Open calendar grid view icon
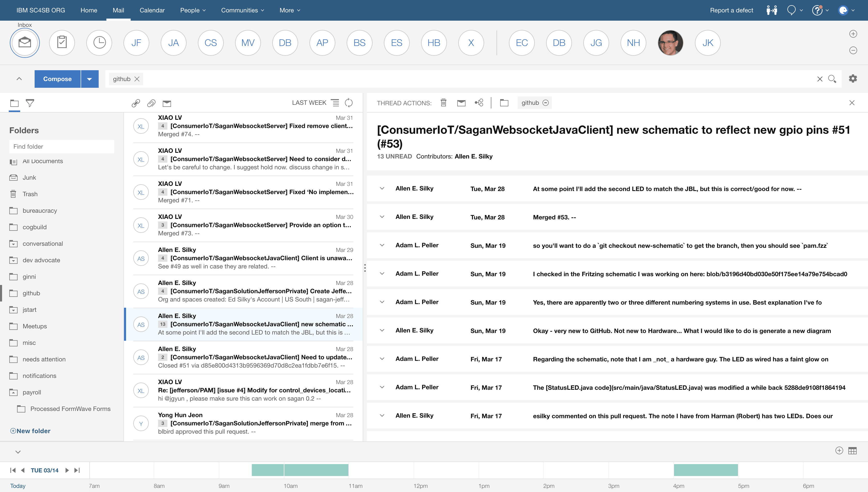This screenshot has height=492, width=868. (853, 451)
